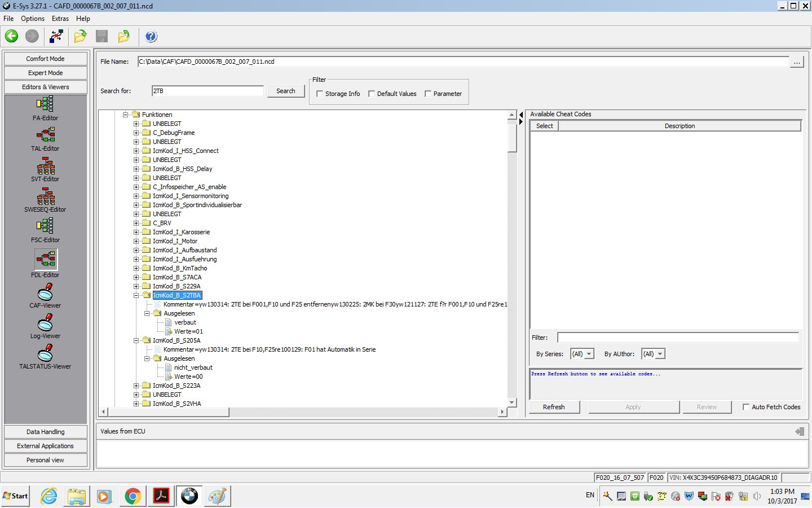
Task: Collapse the Funktionen root node
Action: tap(125, 115)
